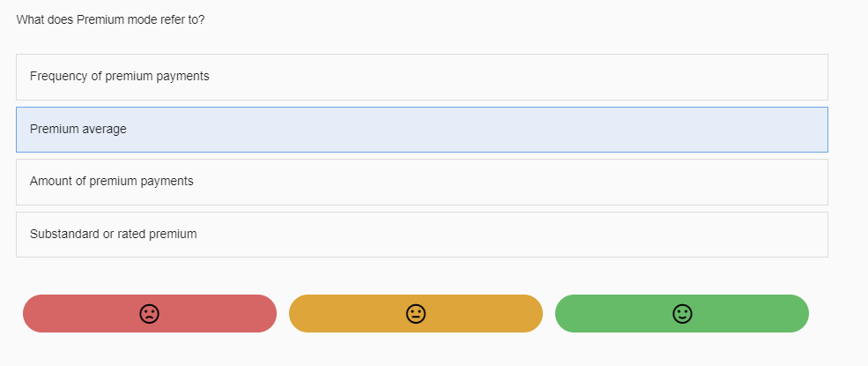The width and height of the screenshot is (868, 366).
Task: Select the answer 'Substandard or rated premium'
Action: [x=421, y=235]
